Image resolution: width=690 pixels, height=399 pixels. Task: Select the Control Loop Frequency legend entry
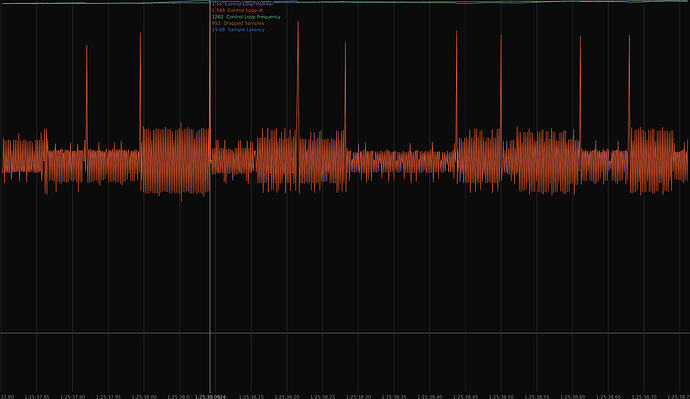(246, 17)
